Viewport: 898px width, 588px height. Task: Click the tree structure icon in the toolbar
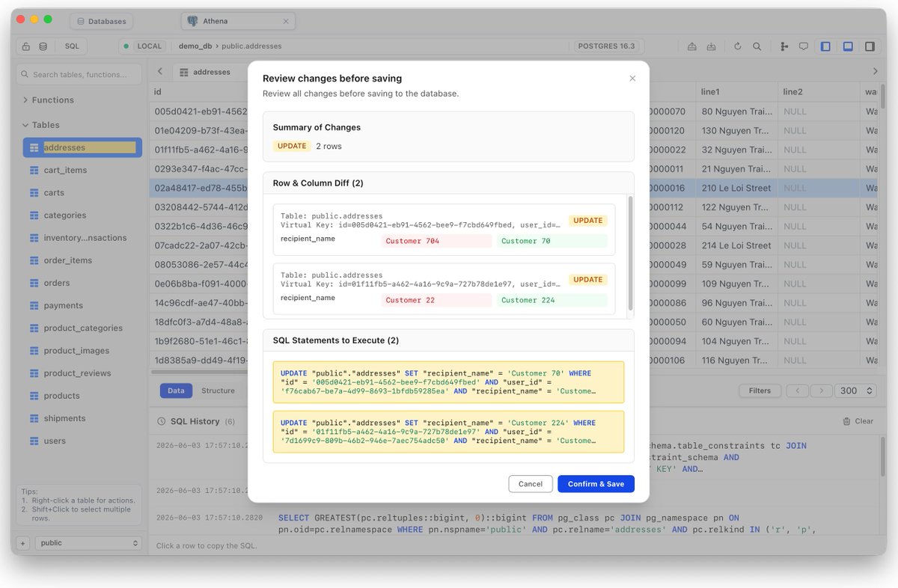[x=784, y=46]
